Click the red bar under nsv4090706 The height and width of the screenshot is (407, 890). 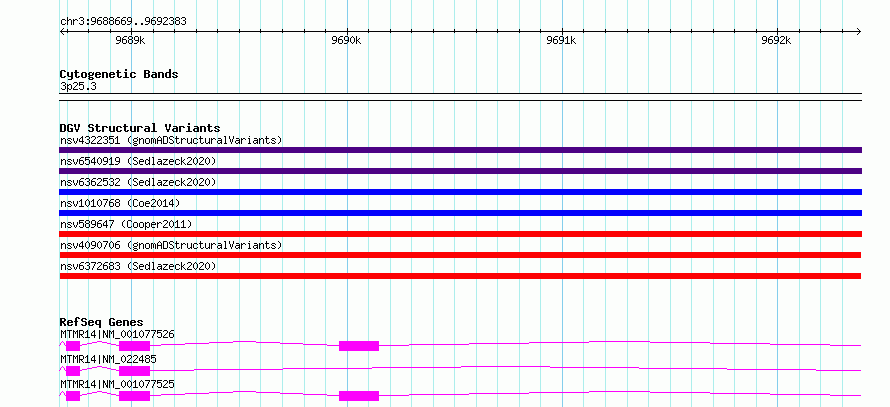[x=460, y=255]
